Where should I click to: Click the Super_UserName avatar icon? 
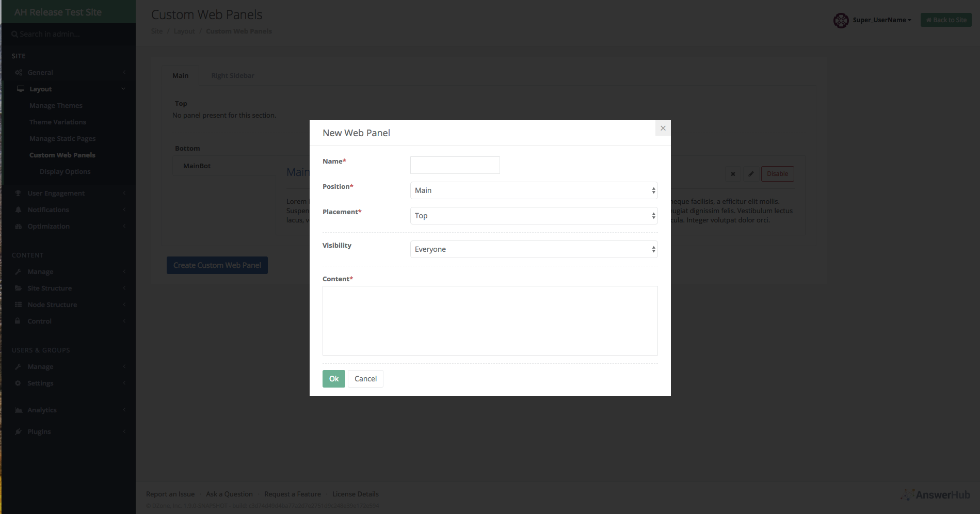point(841,20)
